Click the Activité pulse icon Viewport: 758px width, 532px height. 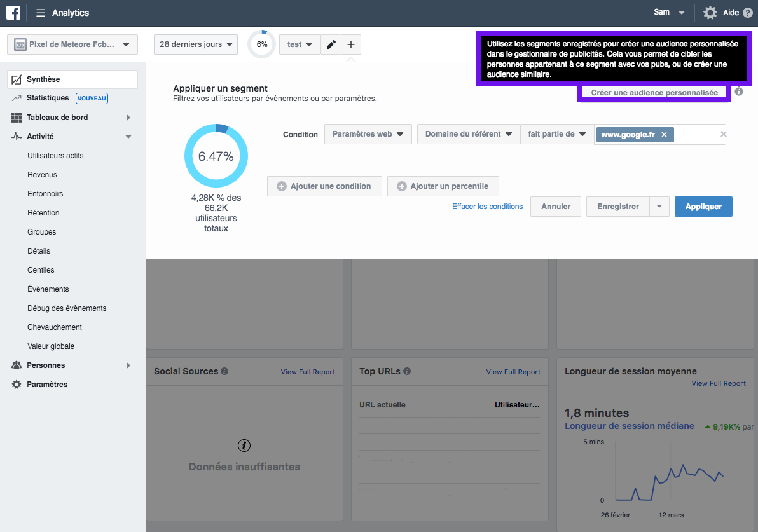17,136
